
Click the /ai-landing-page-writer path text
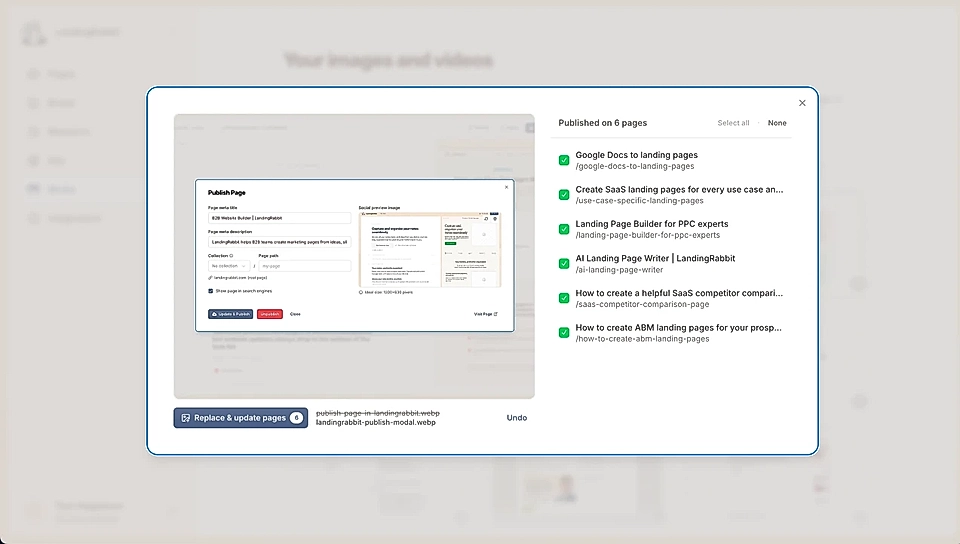[x=619, y=270]
